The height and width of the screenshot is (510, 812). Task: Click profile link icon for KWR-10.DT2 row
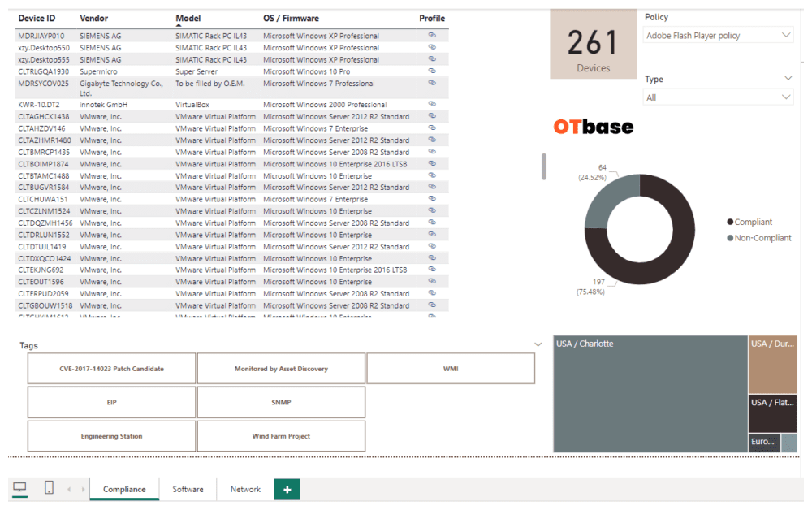pos(432,105)
